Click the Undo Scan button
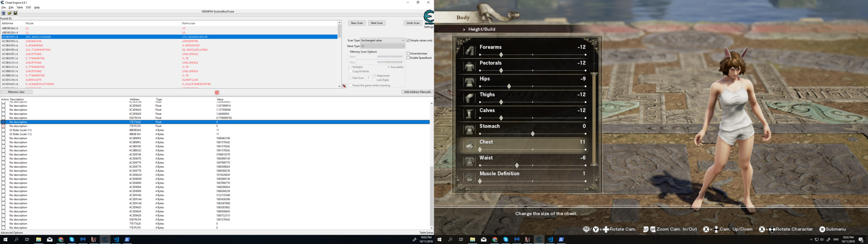868x244 pixels. 413,23
